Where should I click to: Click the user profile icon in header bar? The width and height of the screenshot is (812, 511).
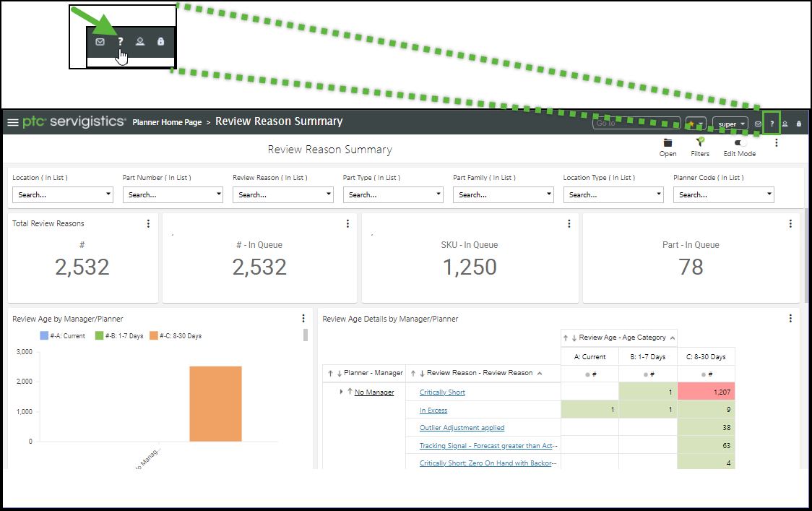tap(785, 124)
